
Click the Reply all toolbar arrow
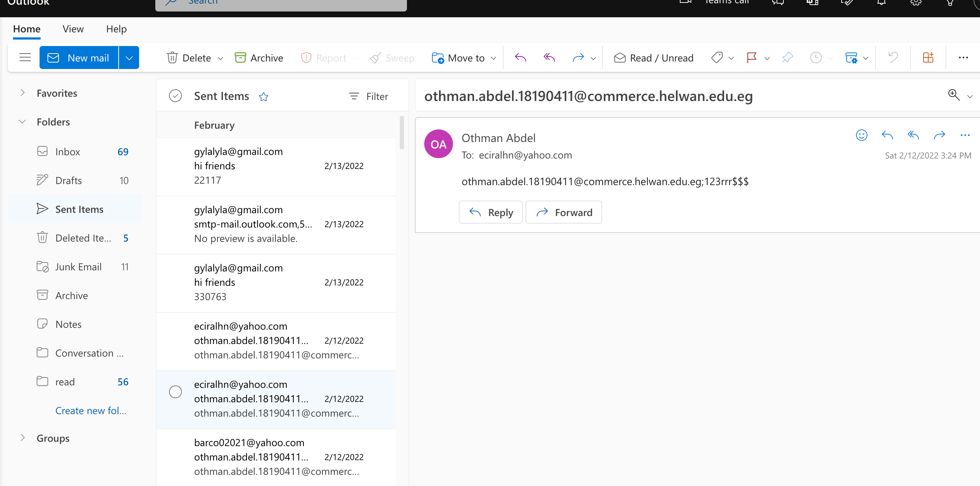[x=549, y=58]
